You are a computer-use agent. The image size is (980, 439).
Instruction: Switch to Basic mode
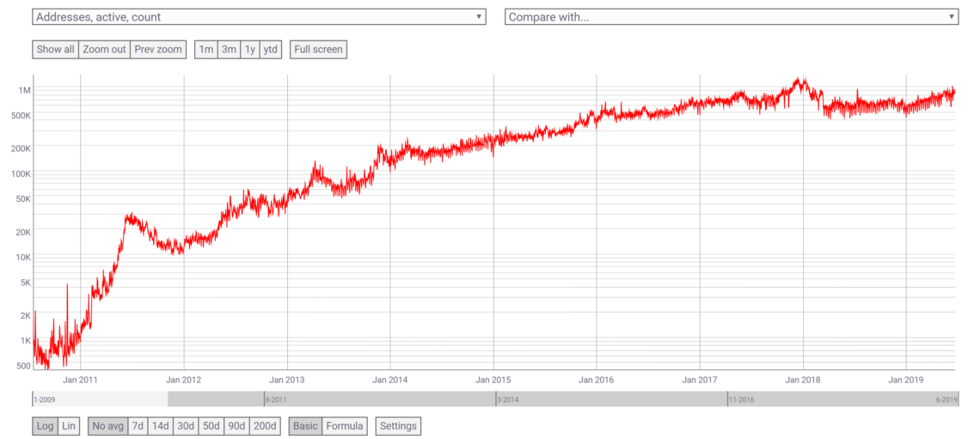305,426
